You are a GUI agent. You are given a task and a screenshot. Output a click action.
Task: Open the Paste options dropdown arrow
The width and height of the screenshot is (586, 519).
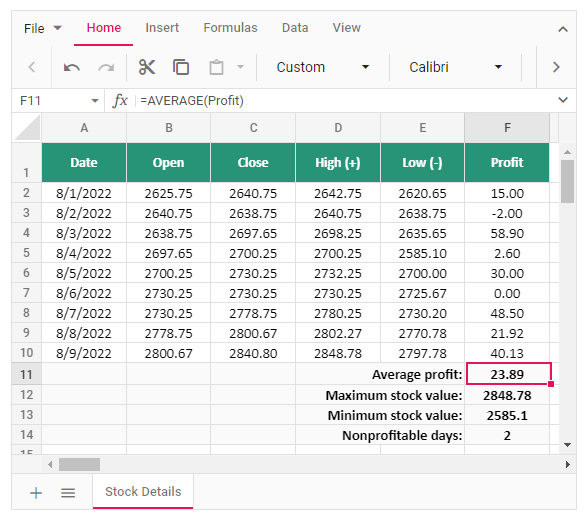tap(241, 67)
